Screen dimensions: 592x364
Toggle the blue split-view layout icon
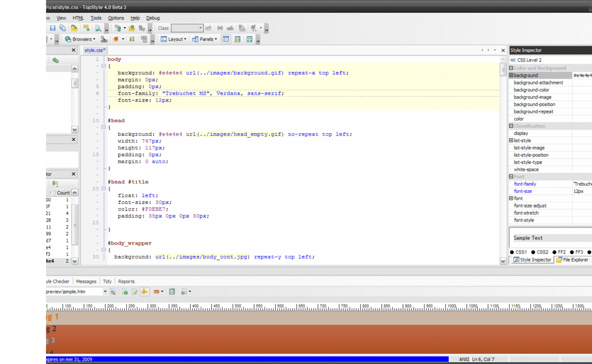pyautogui.click(x=226, y=39)
